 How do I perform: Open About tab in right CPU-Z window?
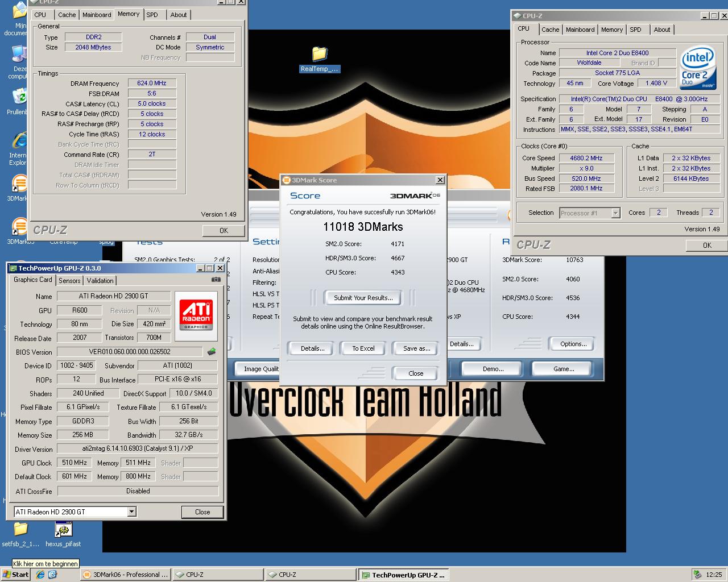[661, 30]
